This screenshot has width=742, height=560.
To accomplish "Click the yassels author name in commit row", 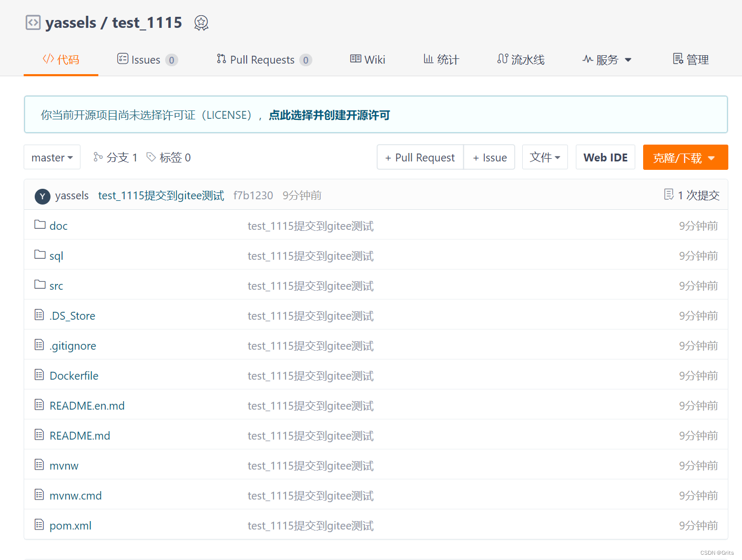I will 72,196.
